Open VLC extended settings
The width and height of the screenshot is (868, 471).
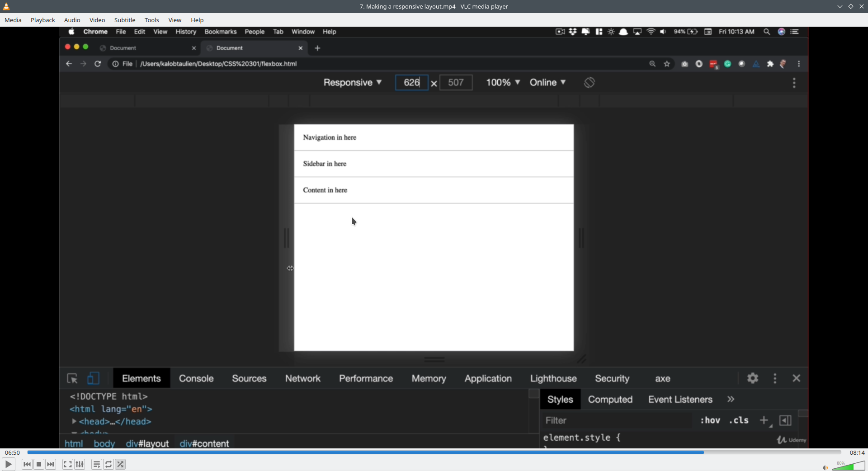point(80,464)
